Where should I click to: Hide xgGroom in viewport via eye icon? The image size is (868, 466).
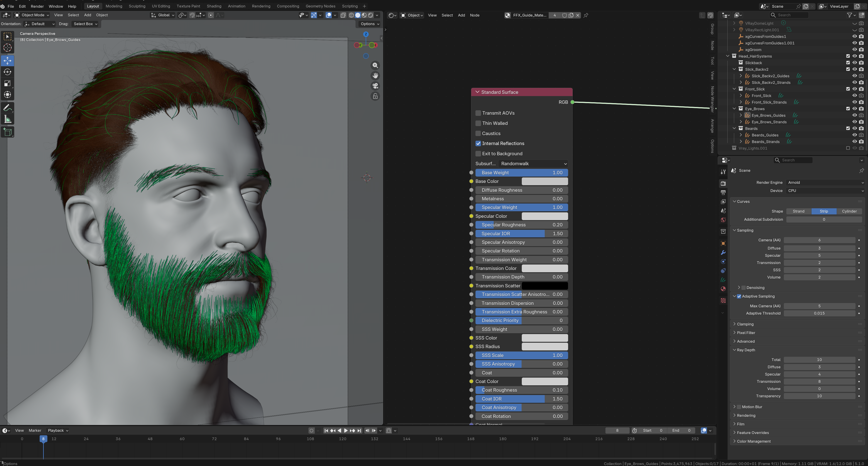click(x=855, y=49)
